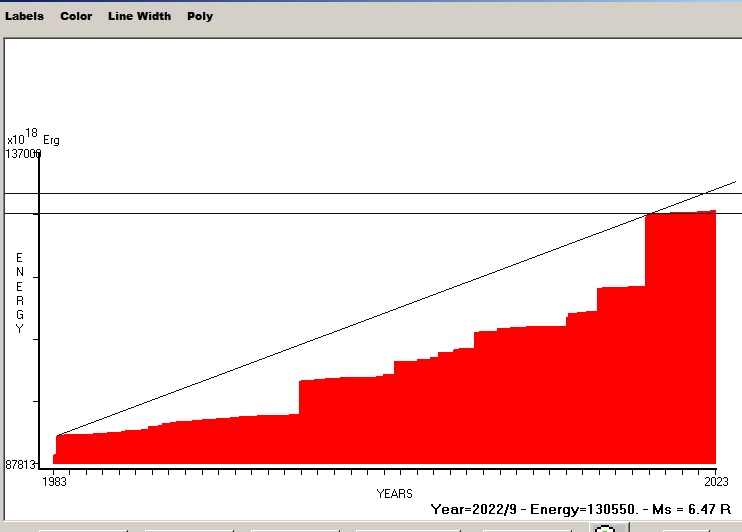Select the lower horizontal threshold line
The height and width of the screenshot is (532, 742).
coord(300,213)
